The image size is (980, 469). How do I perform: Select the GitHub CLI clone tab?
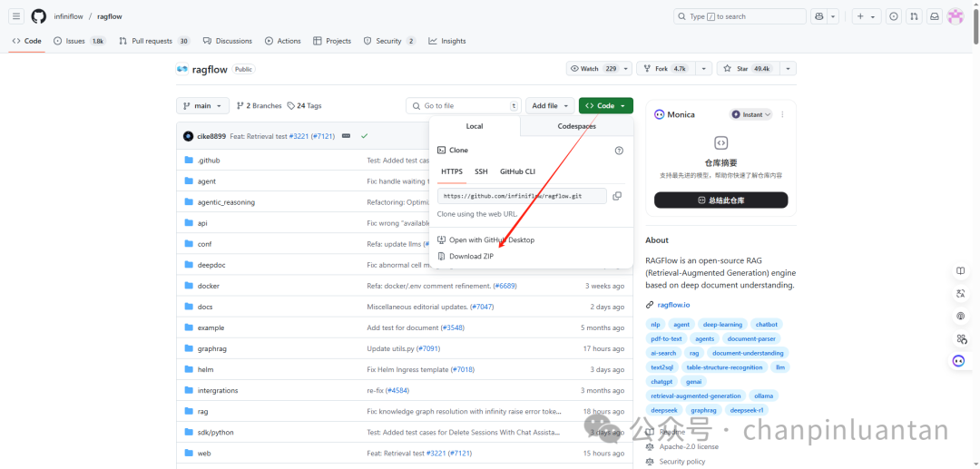point(517,171)
